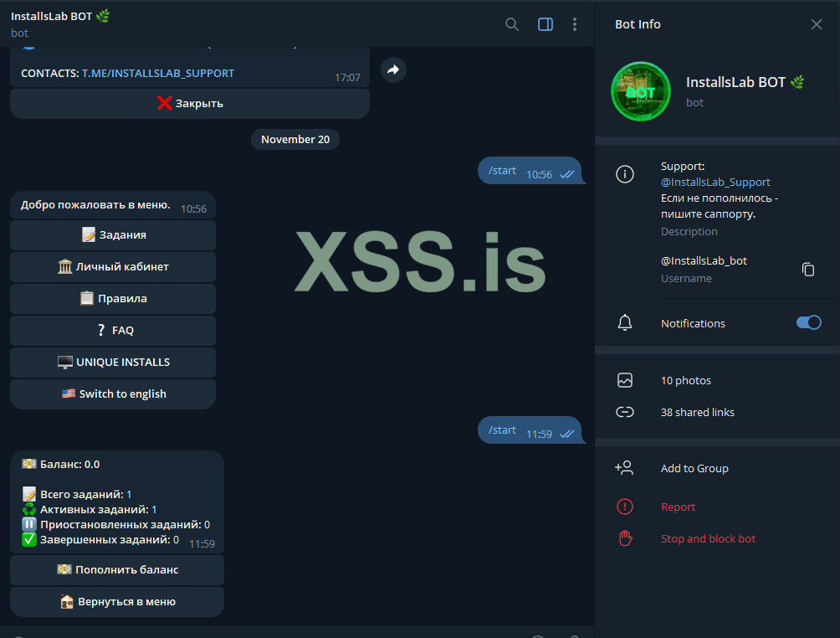Click the bell icon next to Notifications
840x638 pixels.
[625, 322]
